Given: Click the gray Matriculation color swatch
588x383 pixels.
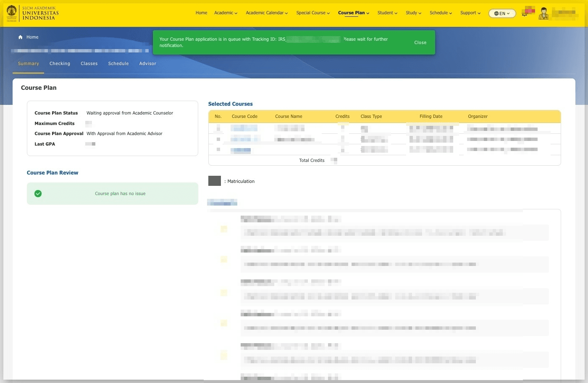Looking at the screenshot, I should (215, 181).
